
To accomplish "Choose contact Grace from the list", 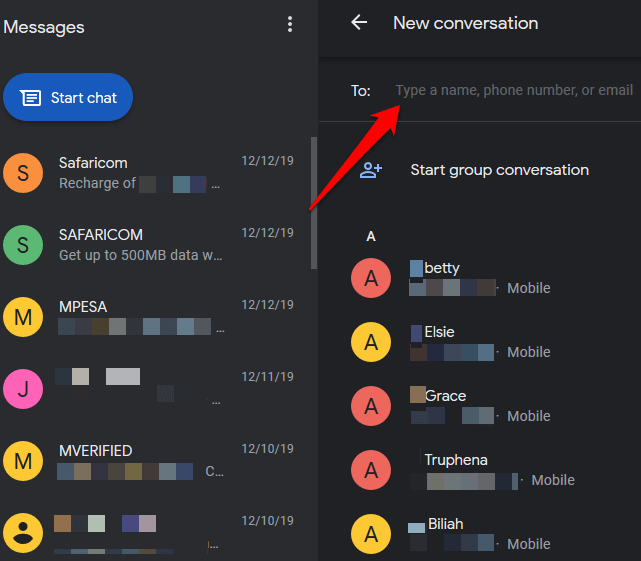I will coord(479,406).
